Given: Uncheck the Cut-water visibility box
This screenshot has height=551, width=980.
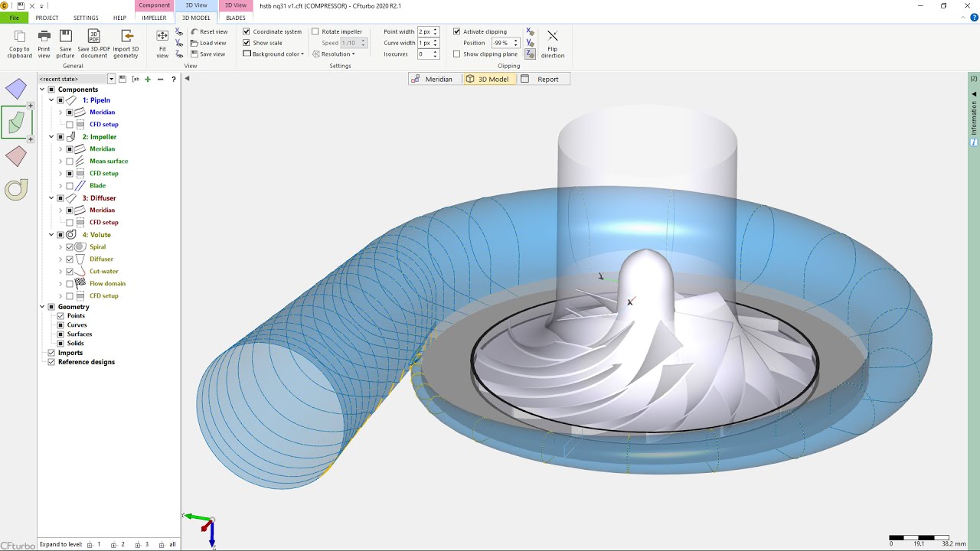Looking at the screenshot, I should [70, 271].
